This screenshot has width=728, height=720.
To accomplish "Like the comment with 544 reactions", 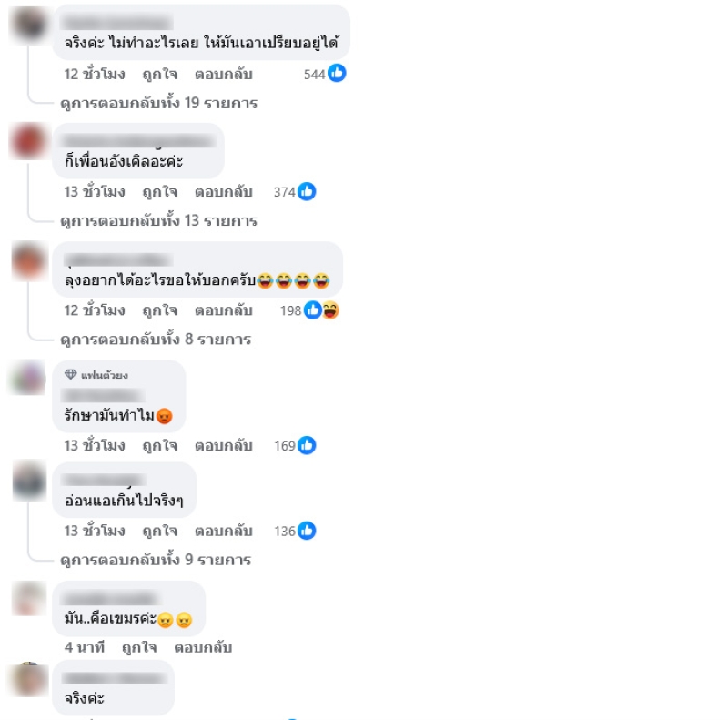I will click(x=160, y=75).
